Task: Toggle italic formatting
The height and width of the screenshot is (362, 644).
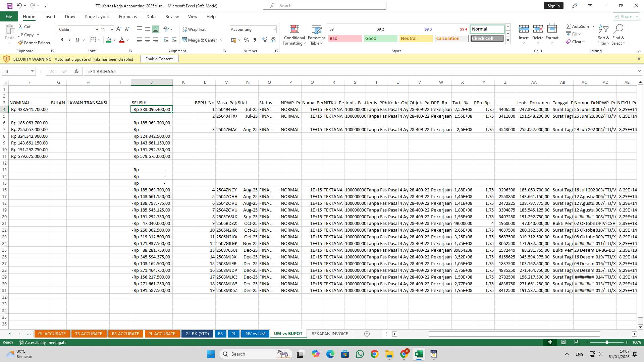Action: tap(70, 40)
